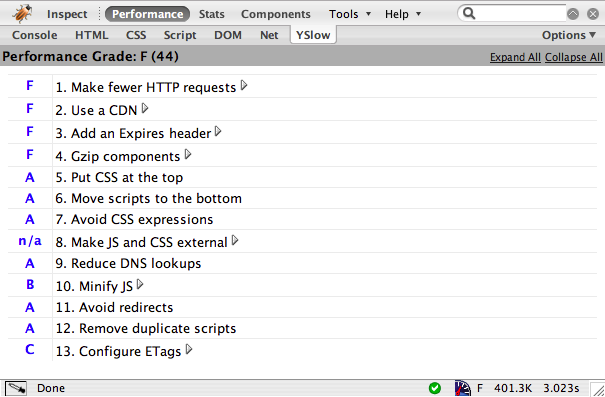Click 9. Reduce DNS lookups
This screenshot has width=605, height=397.
click(x=128, y=263)
